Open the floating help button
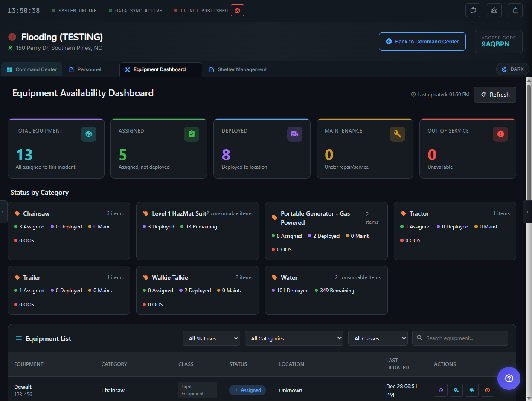This screenshot has height=401, width=532. point(509,378)
